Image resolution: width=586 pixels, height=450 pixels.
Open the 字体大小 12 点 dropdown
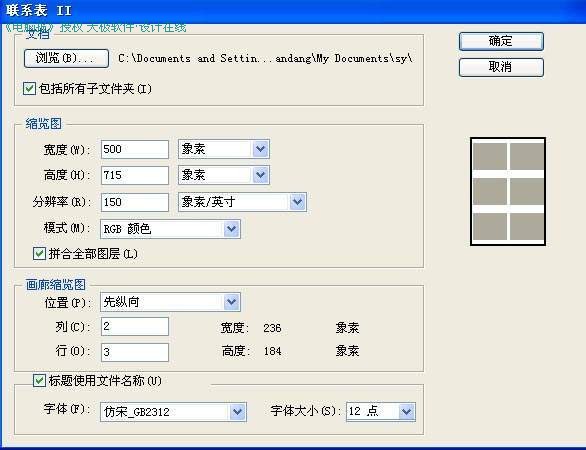(381, 412)
